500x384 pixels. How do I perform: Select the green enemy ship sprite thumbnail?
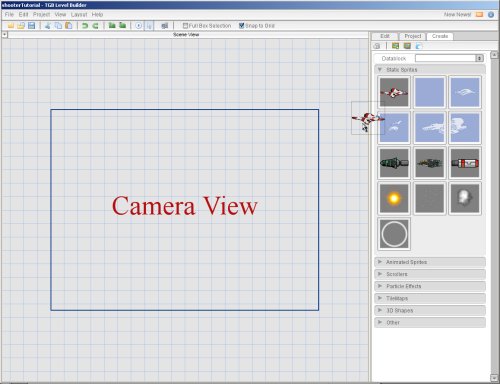tap(394, 163)
